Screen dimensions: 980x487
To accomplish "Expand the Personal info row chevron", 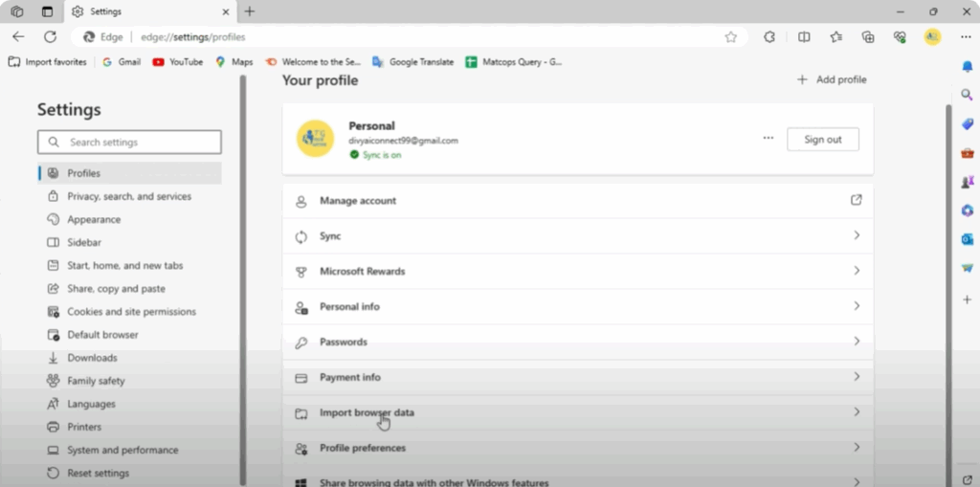I will pyautogui.click(x=857, y=306).
